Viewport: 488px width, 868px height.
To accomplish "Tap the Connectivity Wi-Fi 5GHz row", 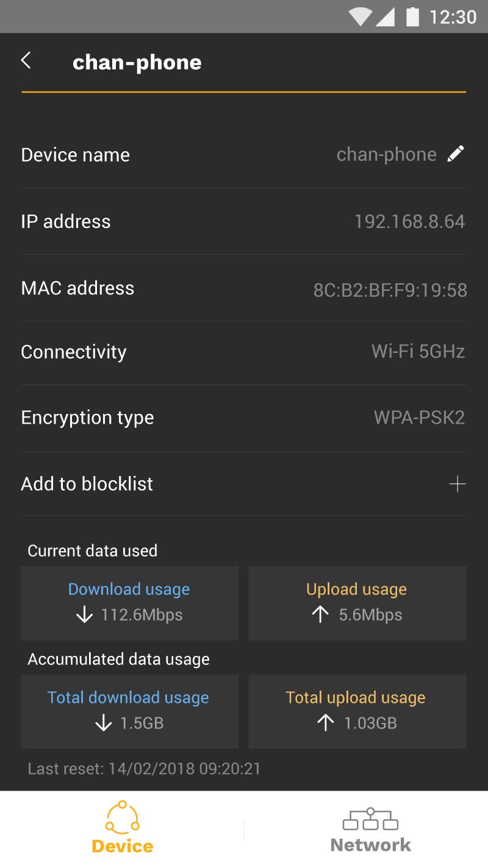I will (243, 352).
